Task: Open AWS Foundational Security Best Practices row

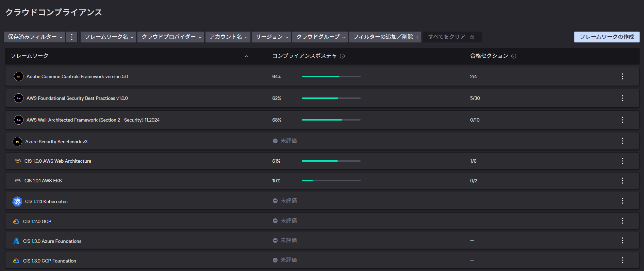Action: click(77, 98)
